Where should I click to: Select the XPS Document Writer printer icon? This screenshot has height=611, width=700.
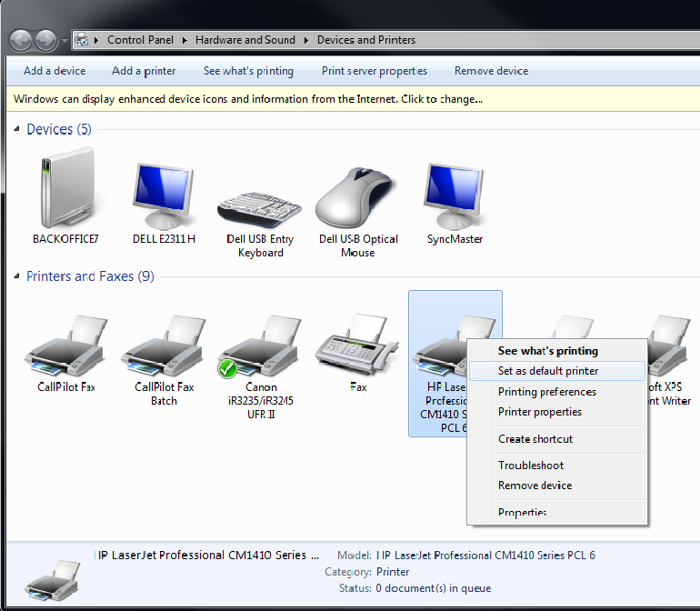coord(668,346)
